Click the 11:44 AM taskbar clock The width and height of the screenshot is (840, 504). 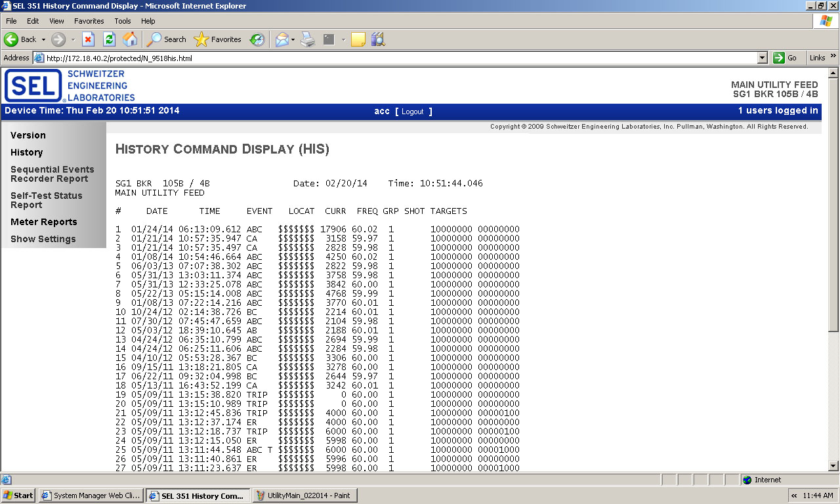pos(818,495)
